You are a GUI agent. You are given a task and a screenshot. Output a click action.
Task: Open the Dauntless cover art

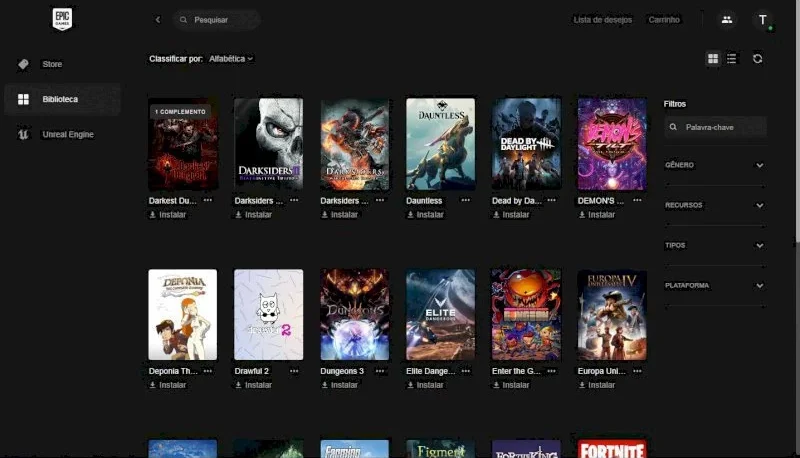tap(440, 144)
